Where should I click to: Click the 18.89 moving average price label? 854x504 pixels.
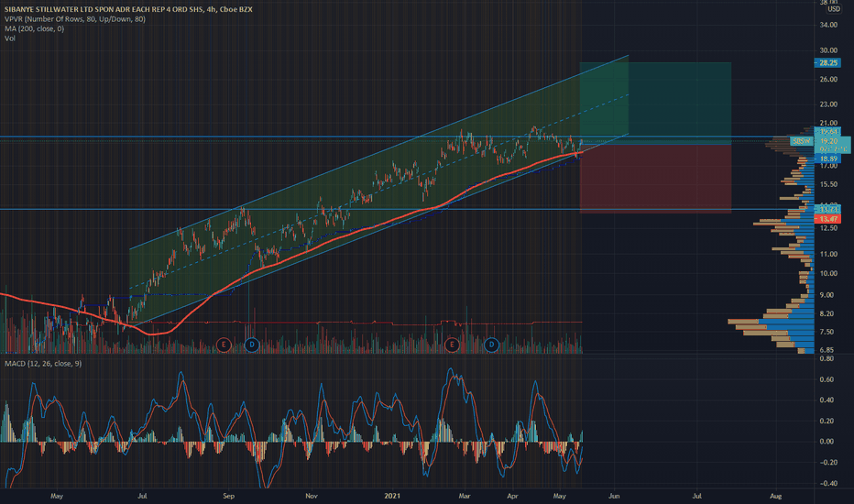(827, 159)
